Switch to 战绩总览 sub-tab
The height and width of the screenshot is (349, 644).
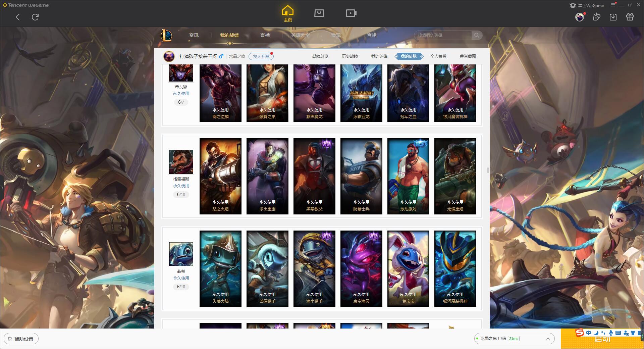click(320, 56)
